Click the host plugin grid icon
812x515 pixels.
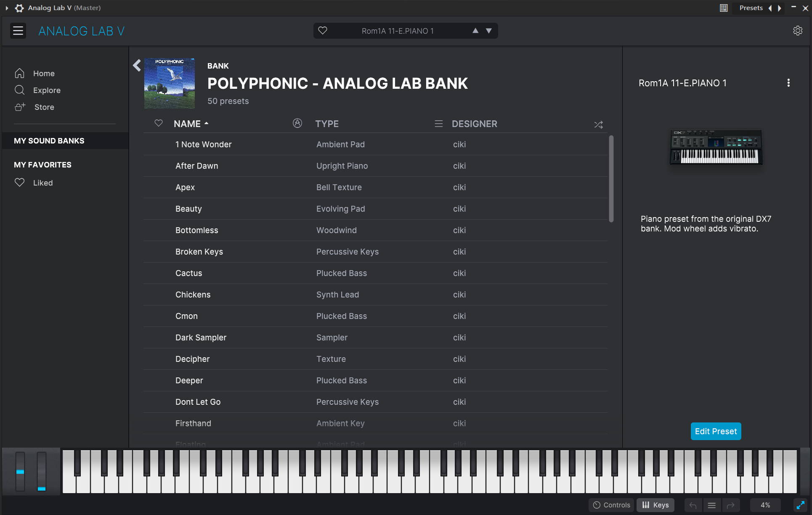(724, 8)
